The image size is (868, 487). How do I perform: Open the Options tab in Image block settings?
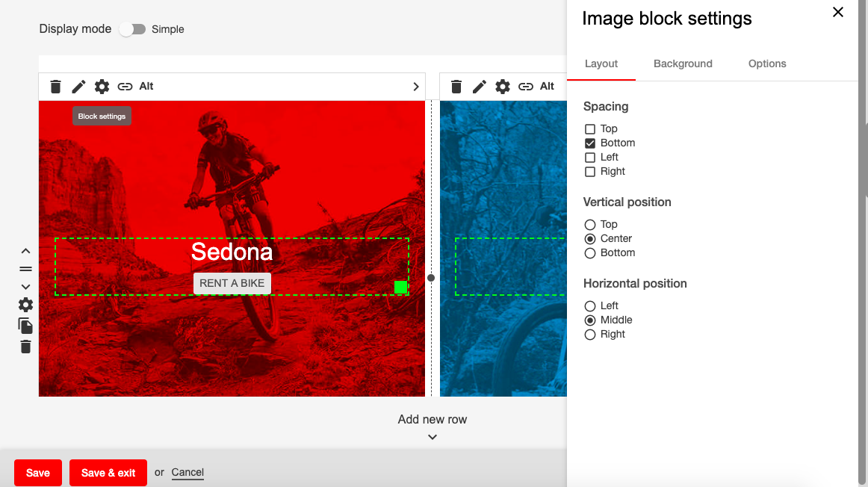tap(766, 63)
